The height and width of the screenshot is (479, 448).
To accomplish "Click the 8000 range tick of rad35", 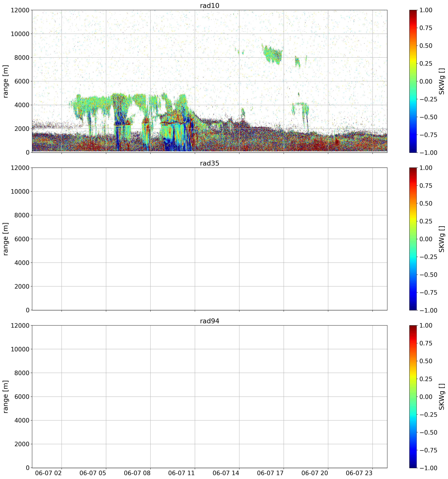I will [22, 215].
